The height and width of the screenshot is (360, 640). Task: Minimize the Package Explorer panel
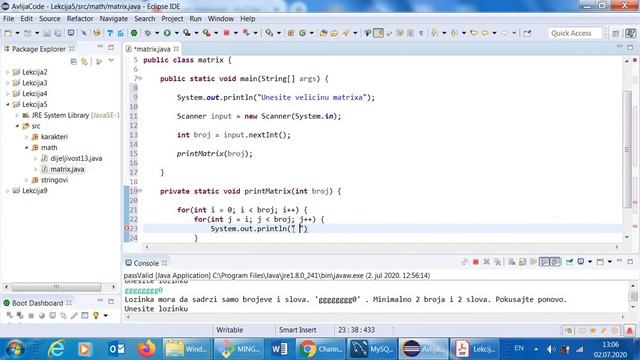100,48
